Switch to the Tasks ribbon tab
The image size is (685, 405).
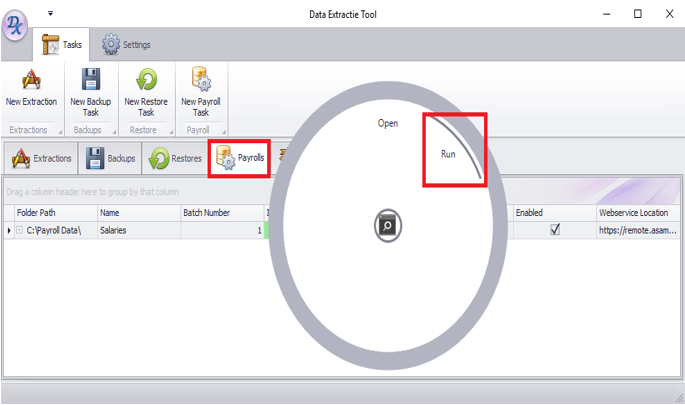pos(62,45)
